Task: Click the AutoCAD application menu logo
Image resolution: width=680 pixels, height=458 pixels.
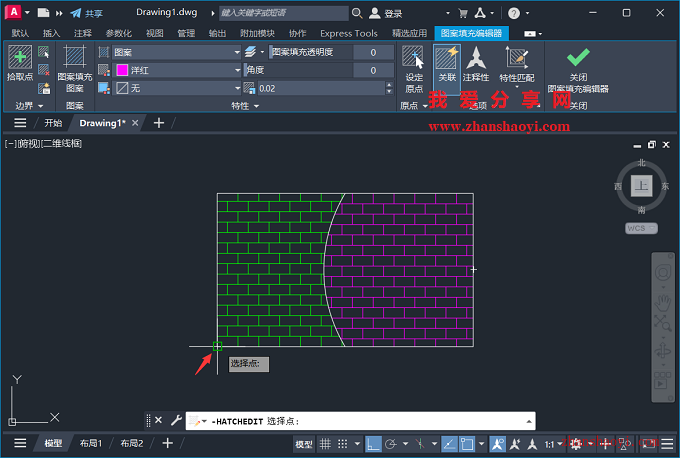Action: (x=13, y=13)
